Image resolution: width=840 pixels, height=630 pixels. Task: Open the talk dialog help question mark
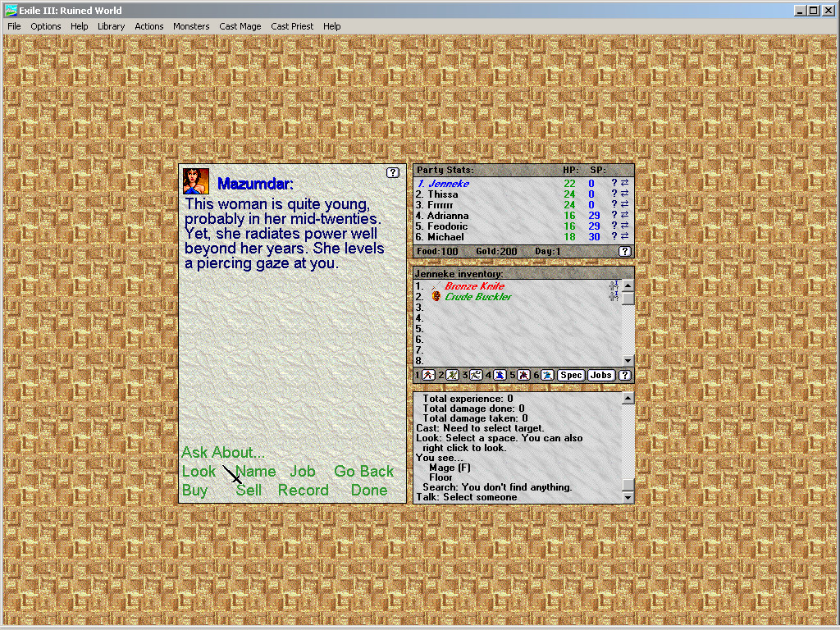(393, 172)
